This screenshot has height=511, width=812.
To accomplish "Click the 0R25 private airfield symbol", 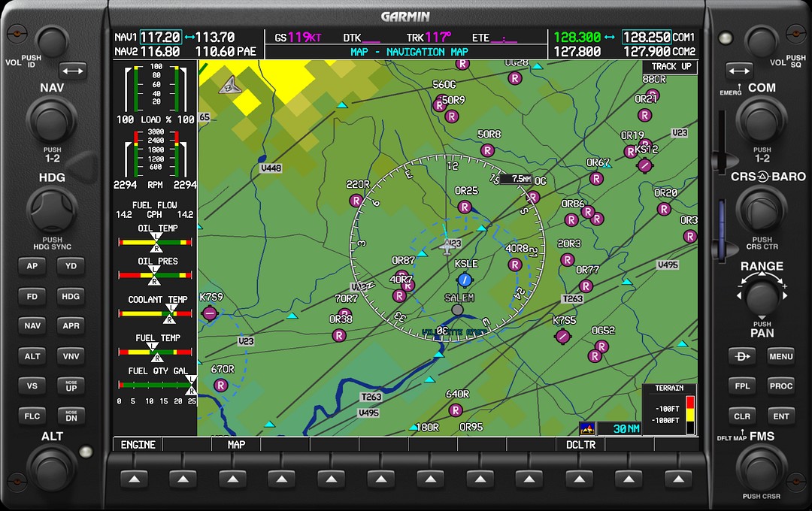I will point(465,207).
